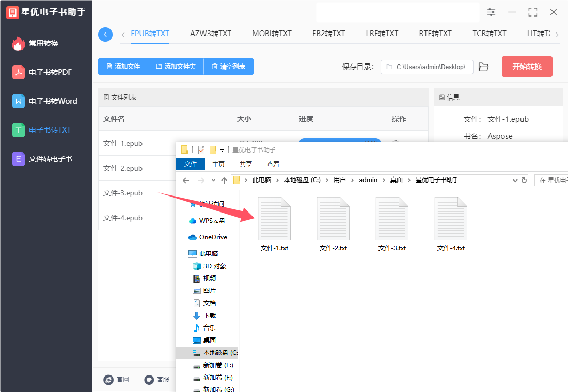Open Explorer 主页 ribbon tab
This screenshot has width=568, height=392.
tap(218, 165)
